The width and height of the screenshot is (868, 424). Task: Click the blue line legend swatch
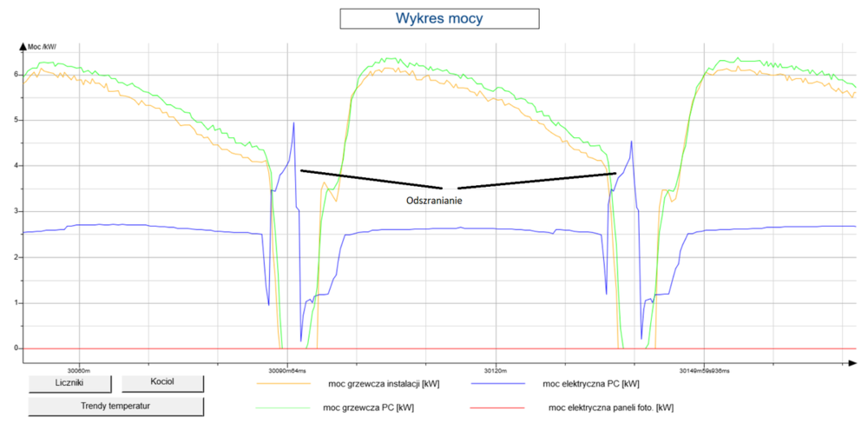[x=498, y=383]
